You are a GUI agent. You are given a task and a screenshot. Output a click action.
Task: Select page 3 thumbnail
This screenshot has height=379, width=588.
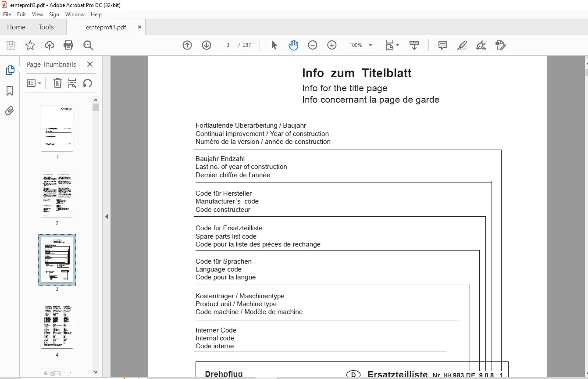click(57, 260)
